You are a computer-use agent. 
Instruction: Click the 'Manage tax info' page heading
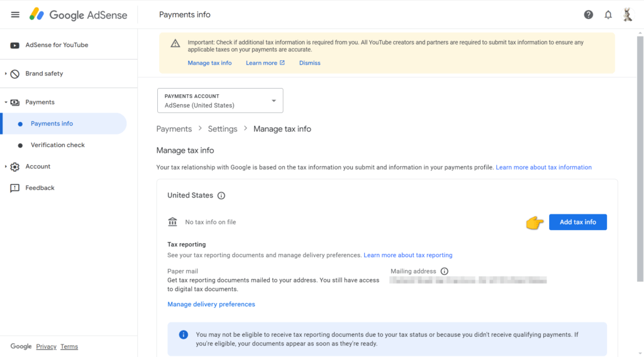point(186,151)
